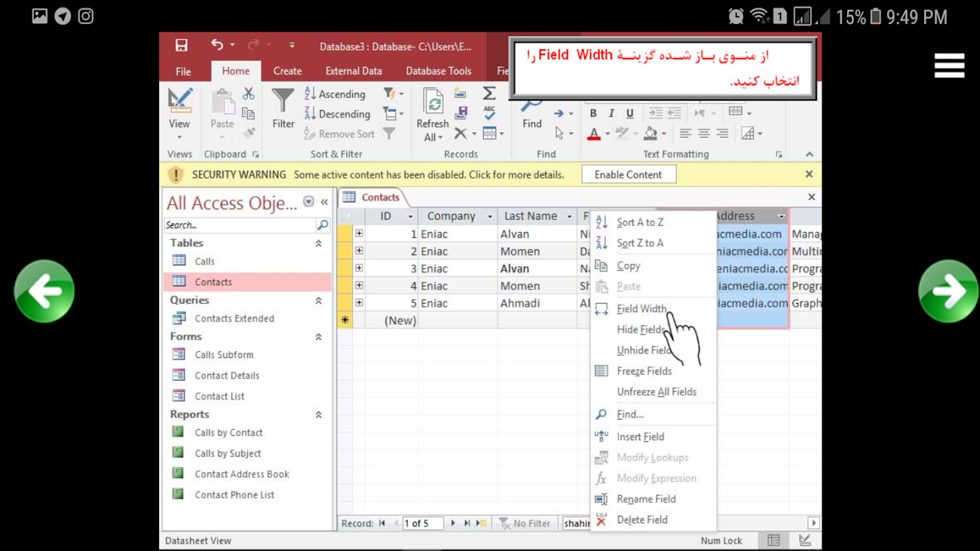Image resolution: width=980 pixels, height=551 pixels.
Task: Align text right
Action: coord(722,134)
